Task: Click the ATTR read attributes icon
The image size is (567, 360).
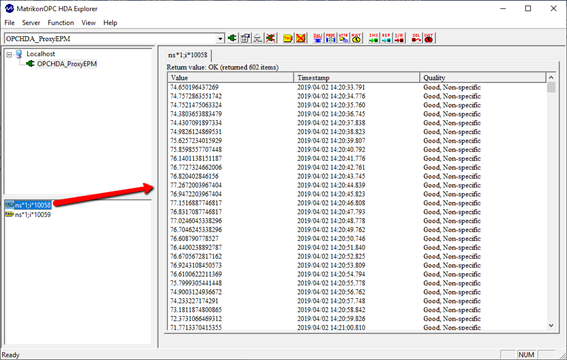Action: (344, 38)
